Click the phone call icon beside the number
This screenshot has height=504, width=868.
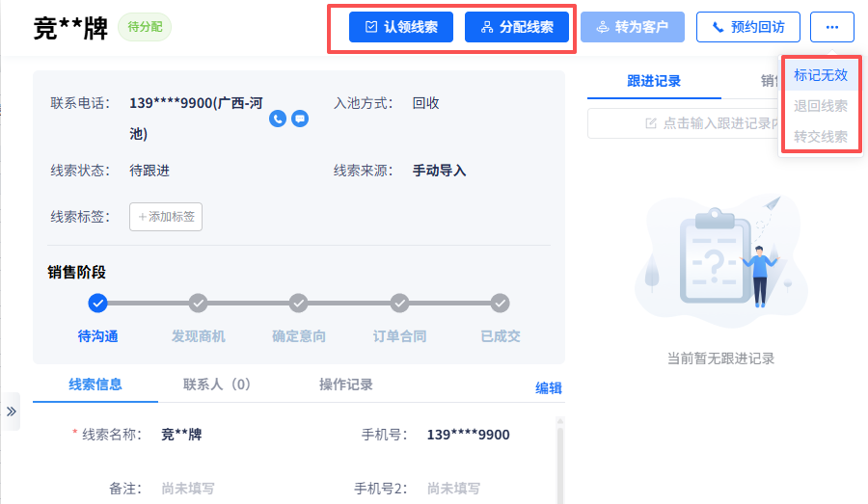[278, 119]
